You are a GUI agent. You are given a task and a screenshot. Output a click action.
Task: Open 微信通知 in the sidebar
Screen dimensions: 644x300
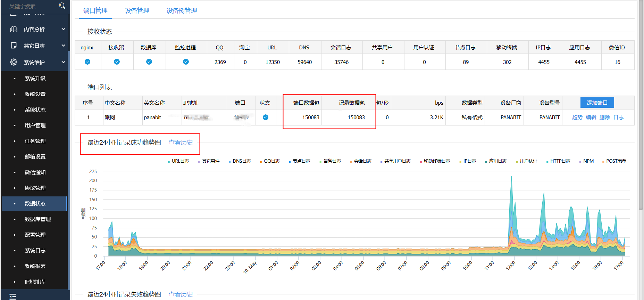coord(35,172)
